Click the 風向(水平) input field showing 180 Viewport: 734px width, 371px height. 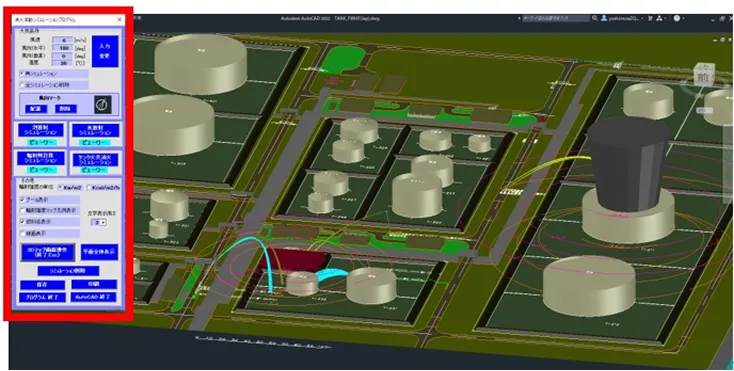pos(62,48)
